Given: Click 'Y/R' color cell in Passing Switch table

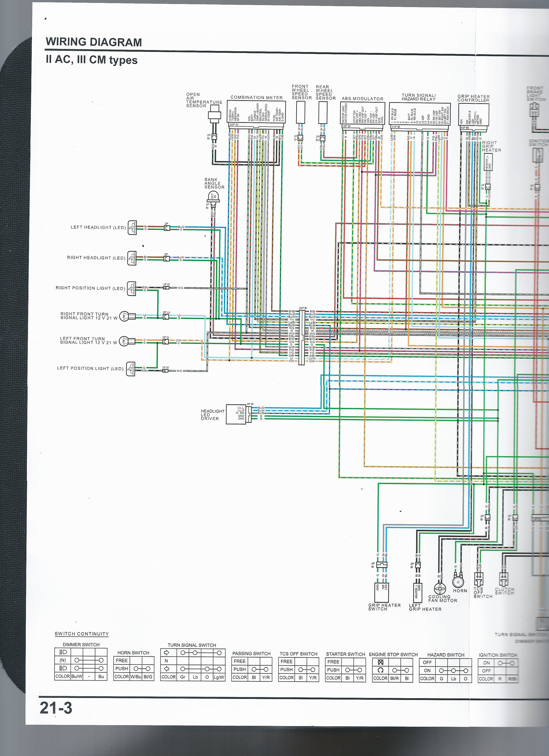Looking at the screenshot, I should point(266,677).
